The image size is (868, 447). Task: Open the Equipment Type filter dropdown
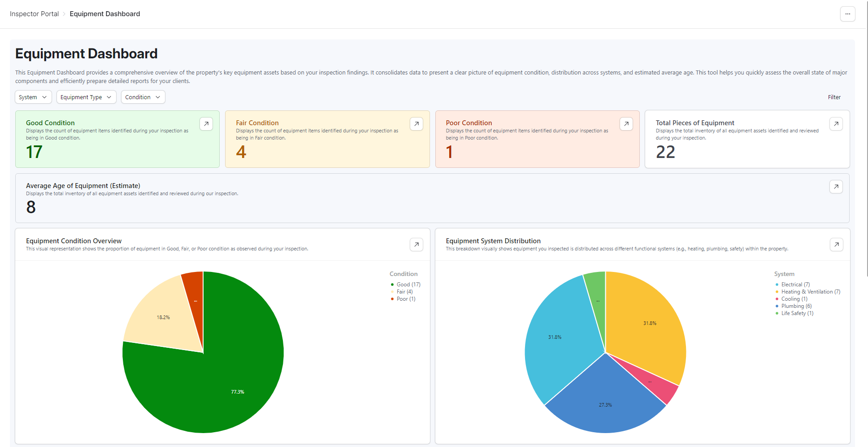[x=86, y=97]
